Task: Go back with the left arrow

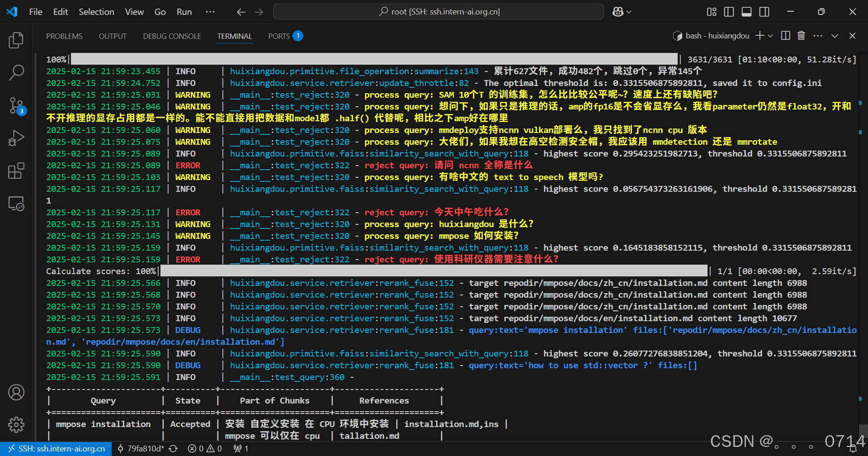Action: pos(241,12)
